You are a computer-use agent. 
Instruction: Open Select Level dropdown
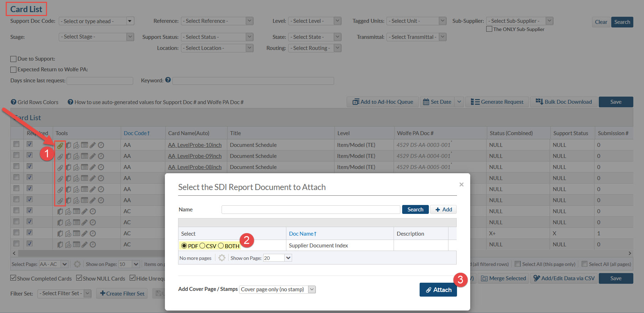(315, 21)
